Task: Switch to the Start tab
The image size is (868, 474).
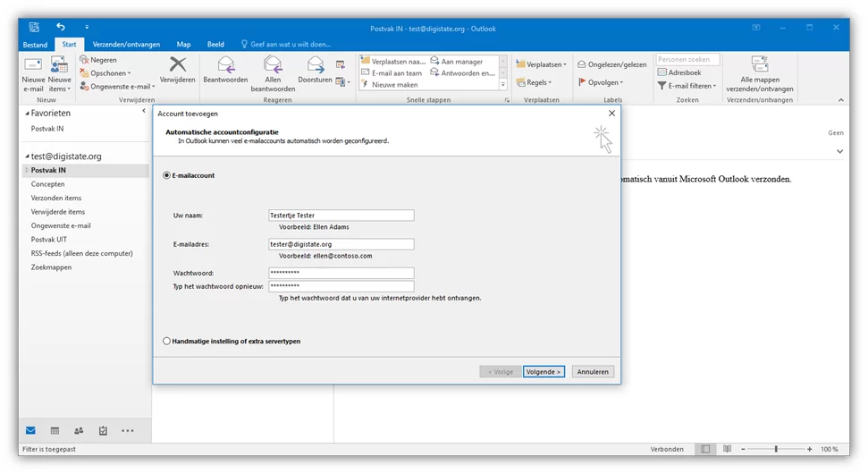Action: point(69,45)
